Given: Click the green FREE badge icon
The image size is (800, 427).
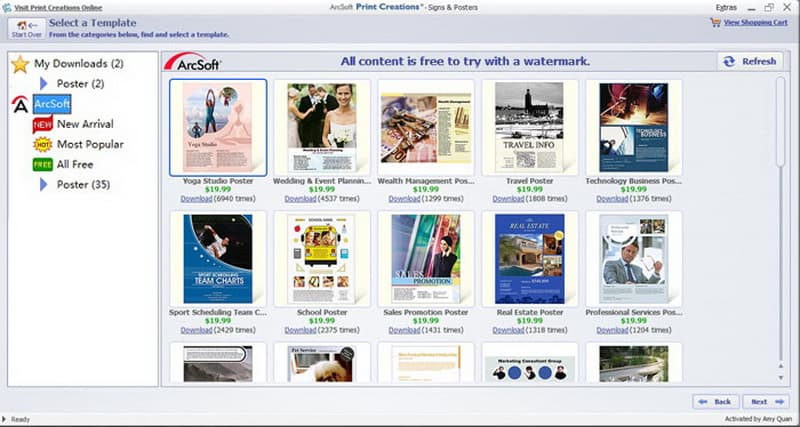Looking at the screenshot, I should pyautogui.click(x=42, y=164).
